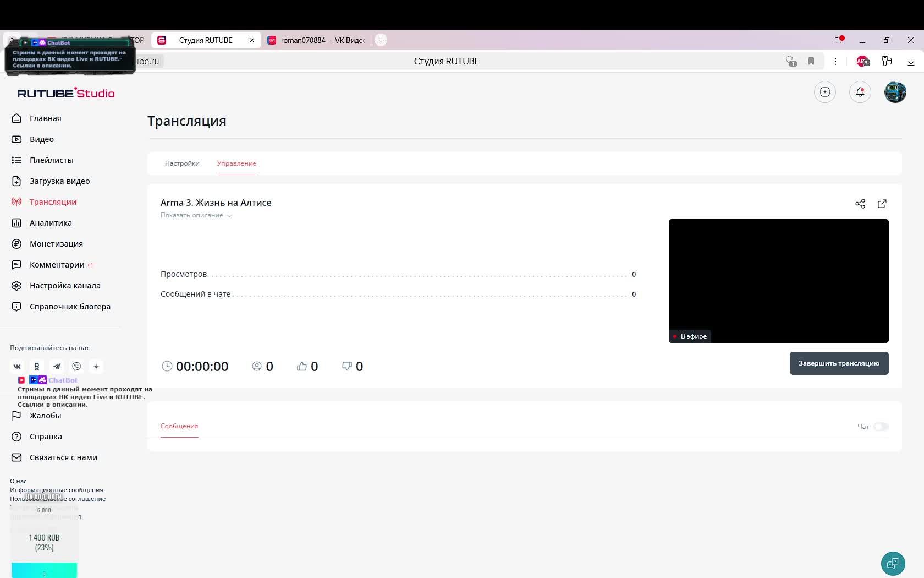The height and width of the screenshot is (578, 924).
Task: Click Завершить трансляцию button
Action: point(839,363)
